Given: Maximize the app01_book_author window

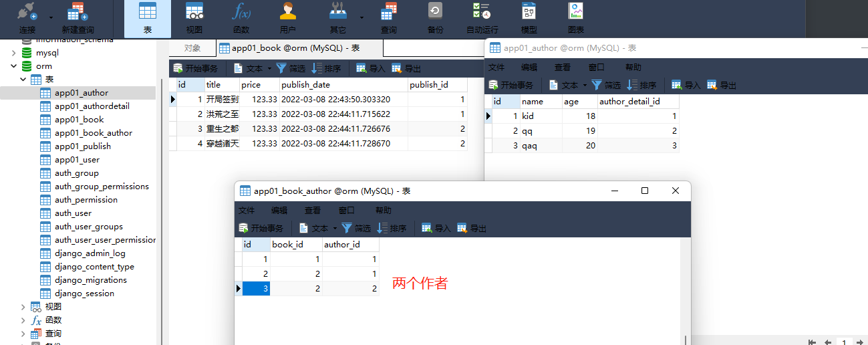Looking at the screenshot, I should (645, 191).
